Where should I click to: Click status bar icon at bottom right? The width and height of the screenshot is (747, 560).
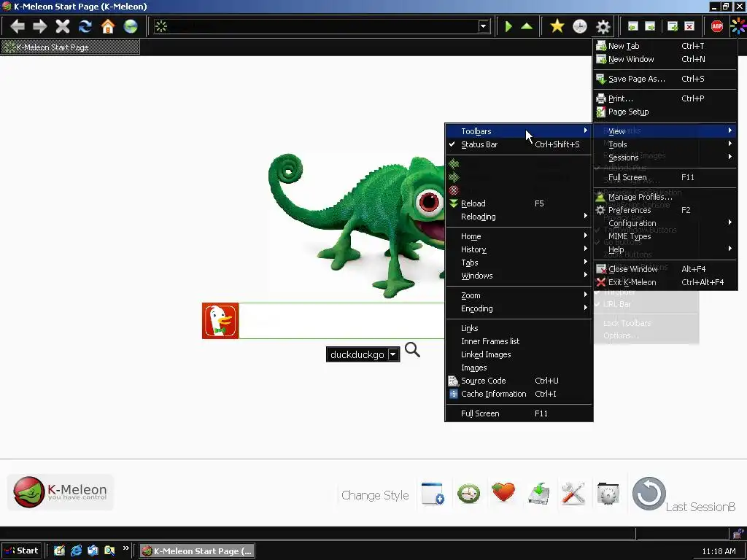coord(738,533)
